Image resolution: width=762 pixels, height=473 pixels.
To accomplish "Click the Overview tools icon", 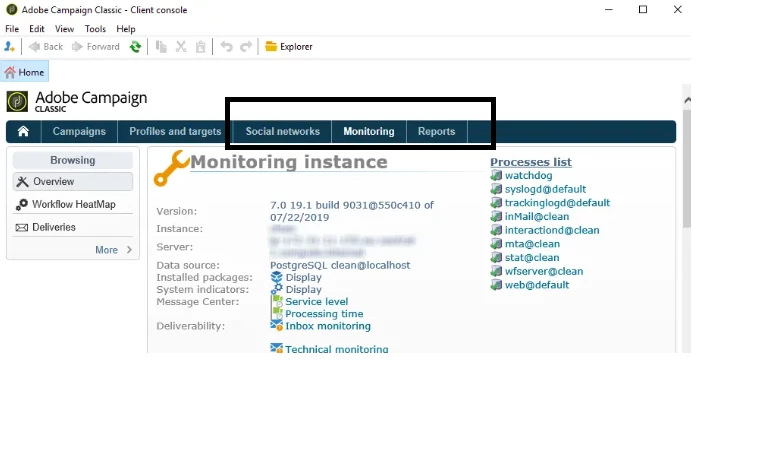I will tap(22, 181).
